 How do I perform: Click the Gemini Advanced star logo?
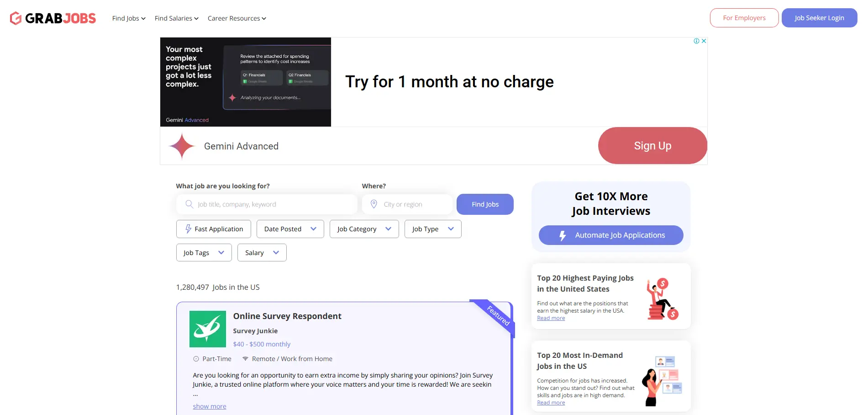pos(182,146)
